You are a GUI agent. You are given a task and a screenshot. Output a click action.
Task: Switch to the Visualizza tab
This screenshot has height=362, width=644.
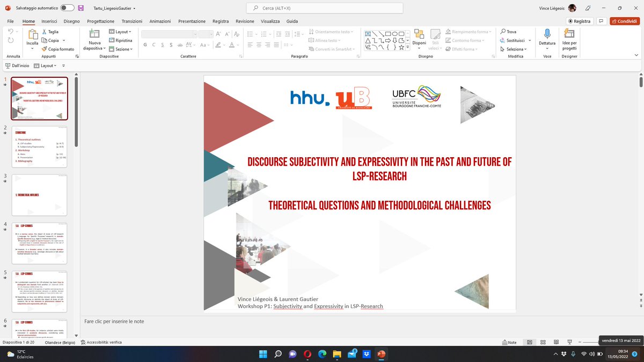coord(270,21)
